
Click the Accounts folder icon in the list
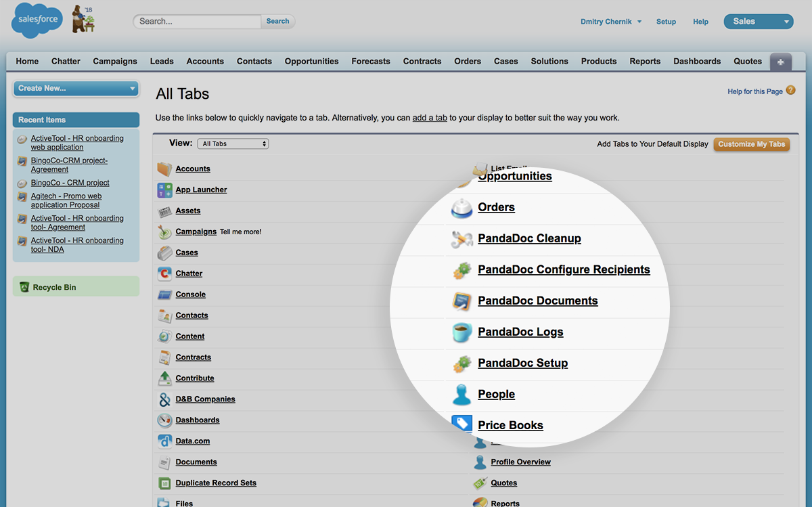[x=164, y=169]
